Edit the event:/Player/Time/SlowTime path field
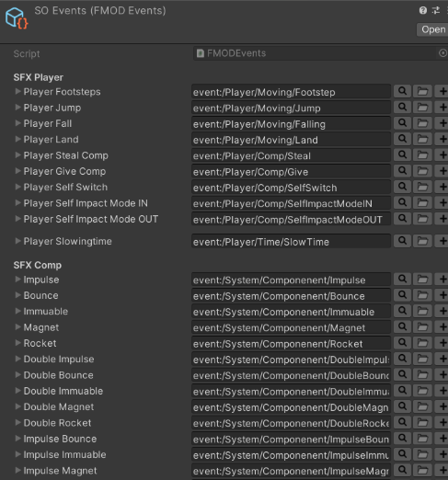448x480 pixels. (291, 242)
